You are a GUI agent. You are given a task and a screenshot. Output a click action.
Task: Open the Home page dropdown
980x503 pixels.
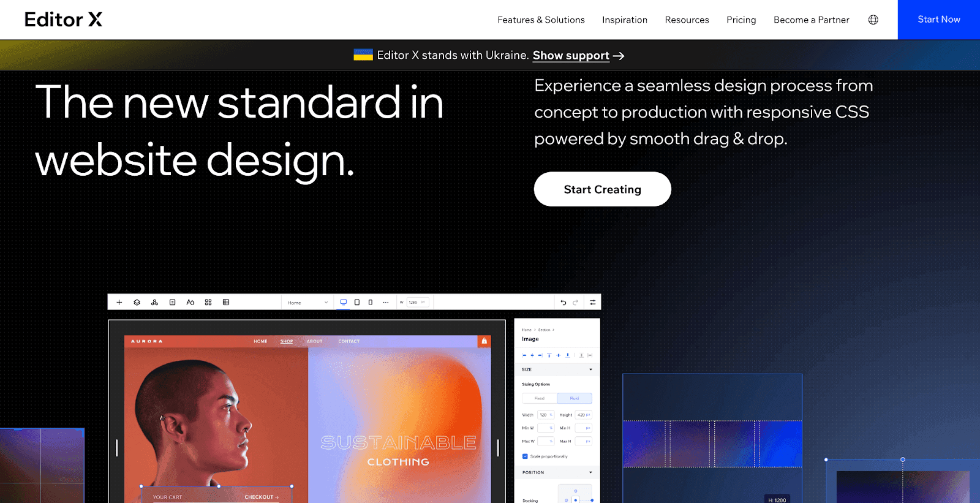tap(307, 302)
